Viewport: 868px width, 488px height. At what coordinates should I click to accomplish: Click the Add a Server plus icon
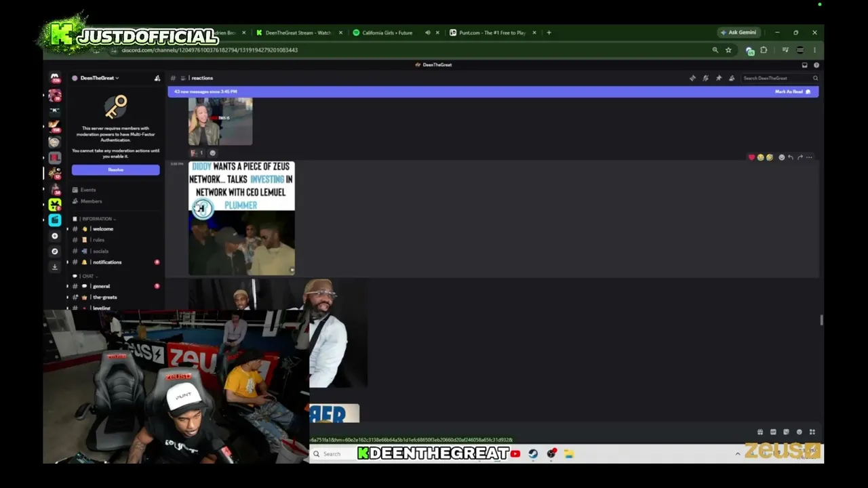(x=55, y=236)
